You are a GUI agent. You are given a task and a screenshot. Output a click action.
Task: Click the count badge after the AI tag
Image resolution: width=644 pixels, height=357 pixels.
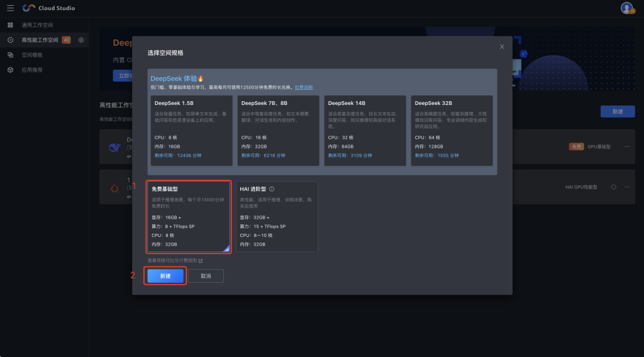coord(81,40)
